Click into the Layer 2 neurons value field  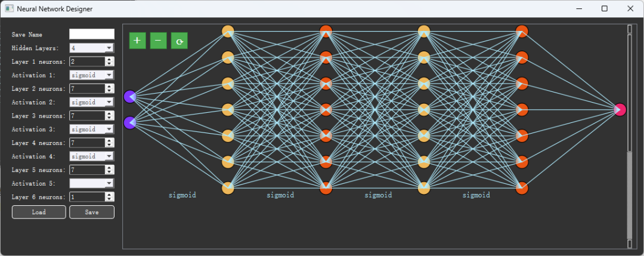click(x=88, y=89)
